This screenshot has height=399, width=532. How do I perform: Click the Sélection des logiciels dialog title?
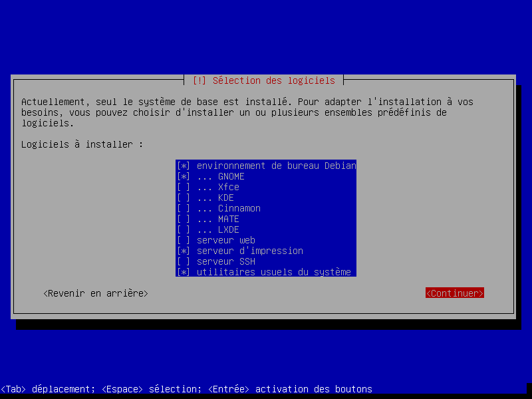click(273, 80)
